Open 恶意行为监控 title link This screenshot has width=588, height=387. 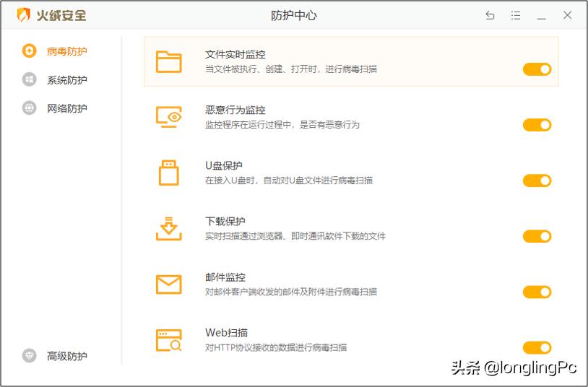tap(235, 110)
